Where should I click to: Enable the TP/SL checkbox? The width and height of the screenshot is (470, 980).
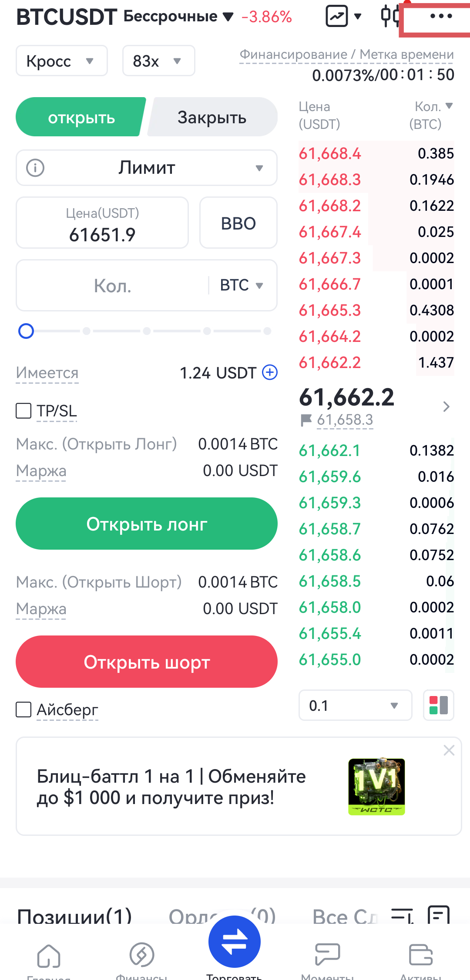coord(23,411)
